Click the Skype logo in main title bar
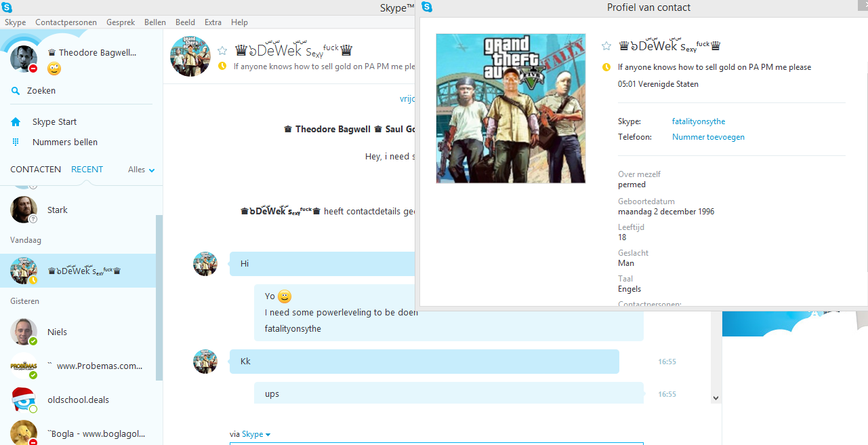The width and height of the screenshot is (868, 445). pos(6,7)
